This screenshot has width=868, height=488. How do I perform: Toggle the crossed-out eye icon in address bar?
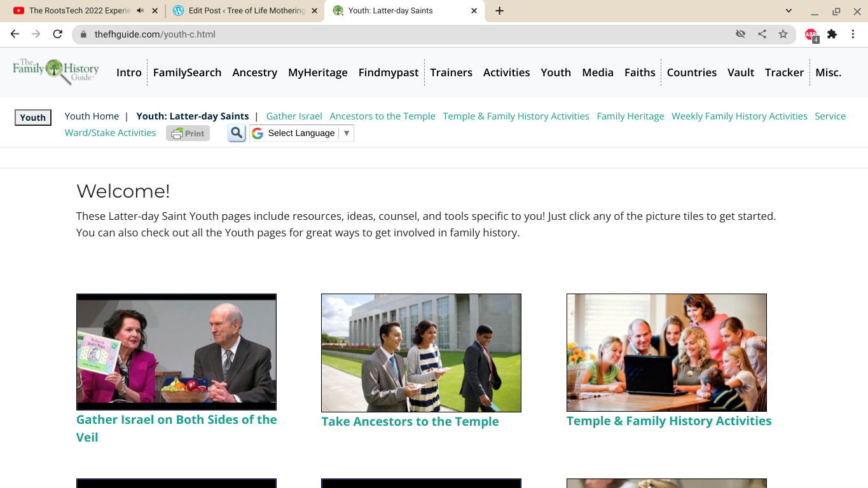pos(740,34)
